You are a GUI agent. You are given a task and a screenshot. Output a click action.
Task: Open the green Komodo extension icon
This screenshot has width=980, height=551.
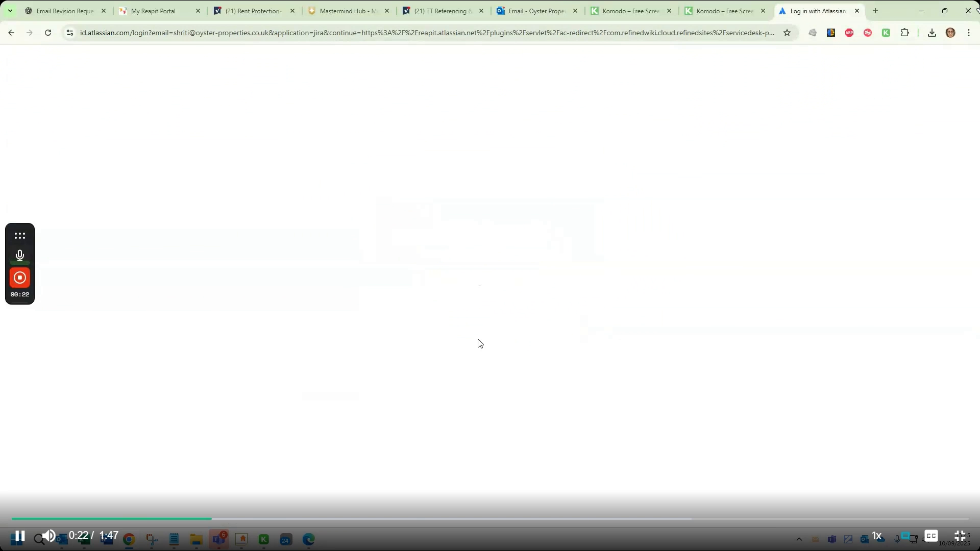[887, 33]
